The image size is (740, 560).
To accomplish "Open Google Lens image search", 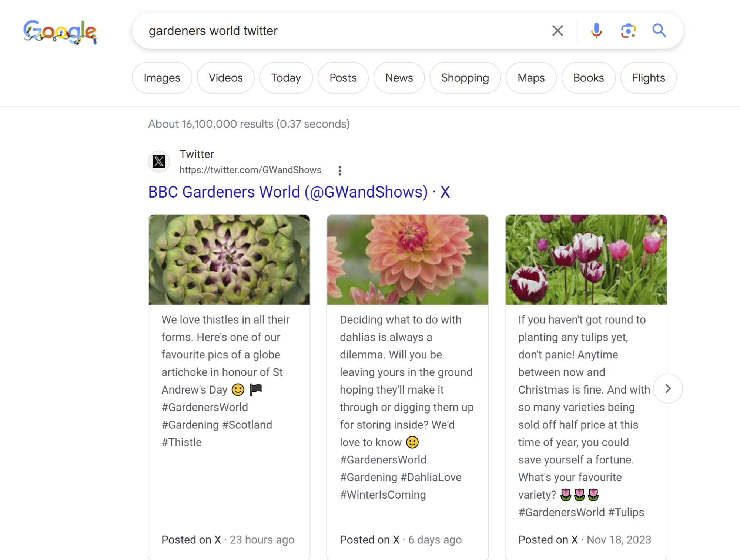I will (628, 31).
